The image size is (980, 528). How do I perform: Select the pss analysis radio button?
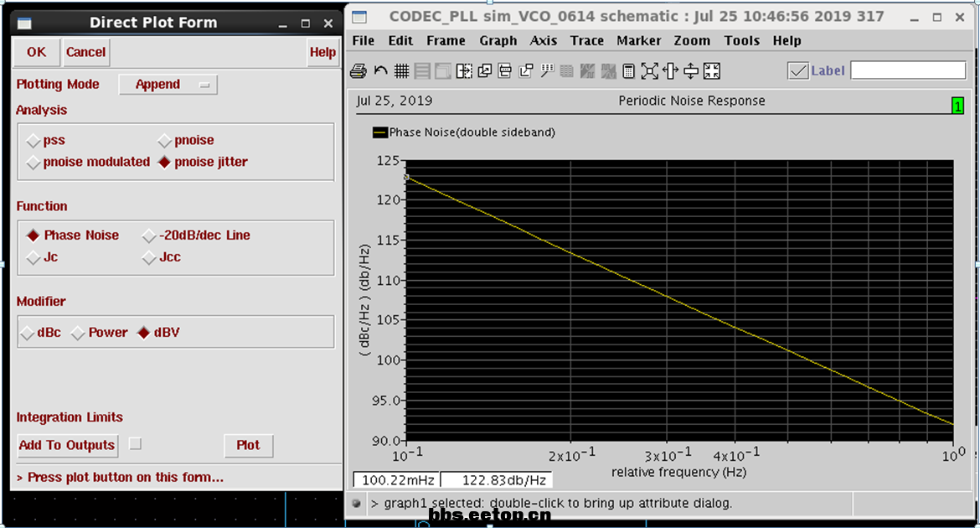pos(34,141)
